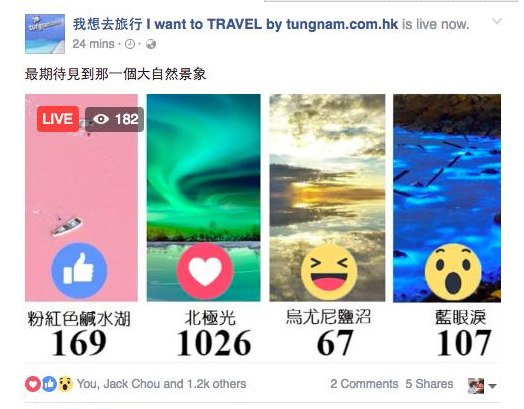Click the small heart reaction summary icon
The image size is (524, 409).
pos(33,384)
